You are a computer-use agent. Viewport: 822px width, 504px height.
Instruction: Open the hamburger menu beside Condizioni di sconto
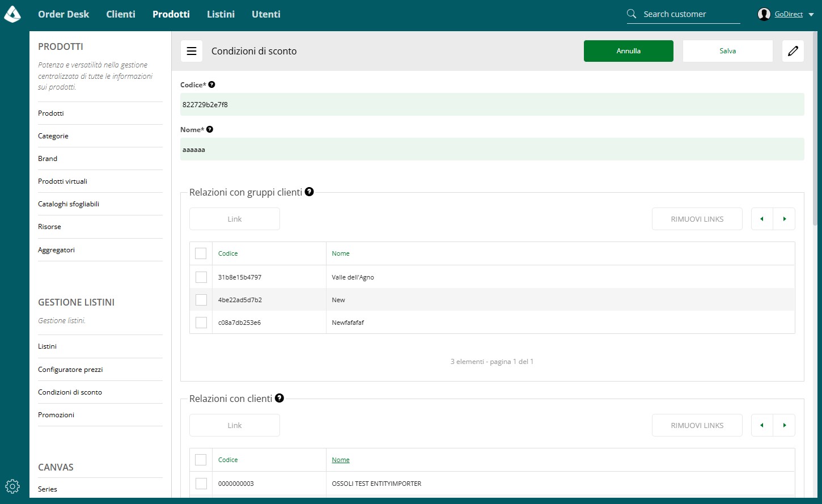coord(192,51)
